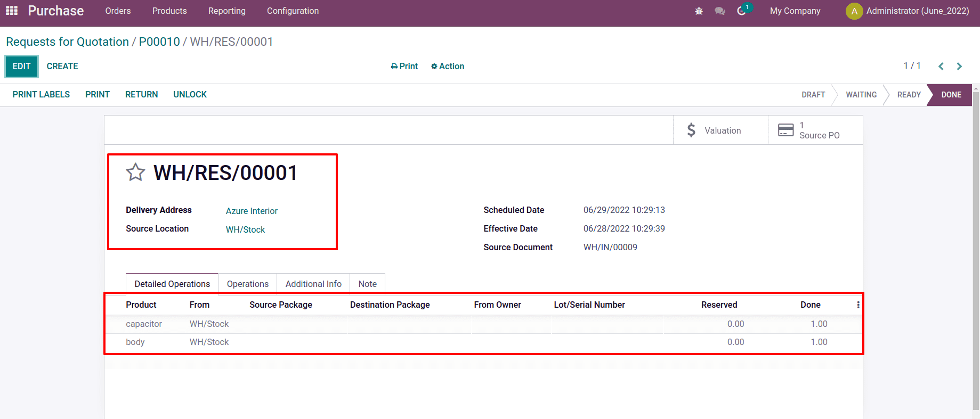The height and width of the screenshot is (419, 980).
Task: Open the Print dropdown
Action: 404,66
